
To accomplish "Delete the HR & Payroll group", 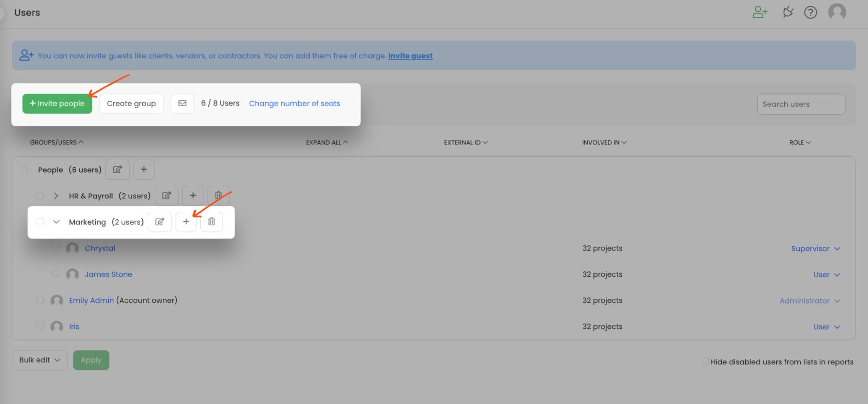I will [x=219, y=196].
